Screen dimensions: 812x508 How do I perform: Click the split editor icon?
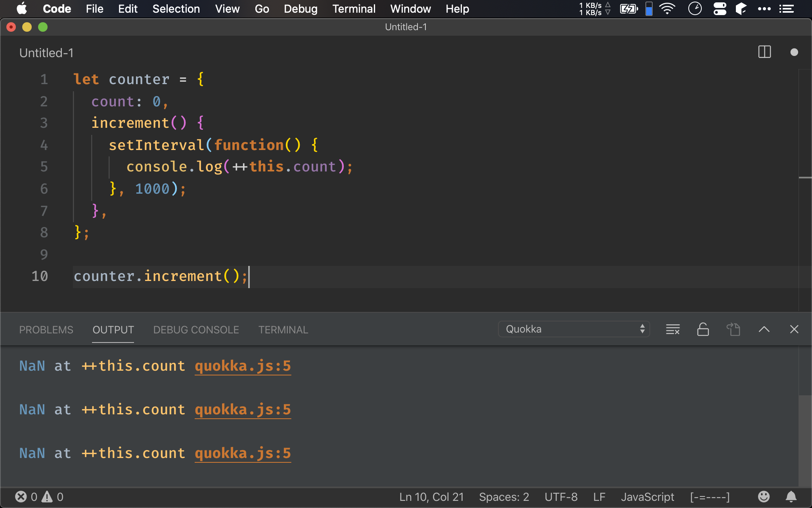click(x=764, y=52)
